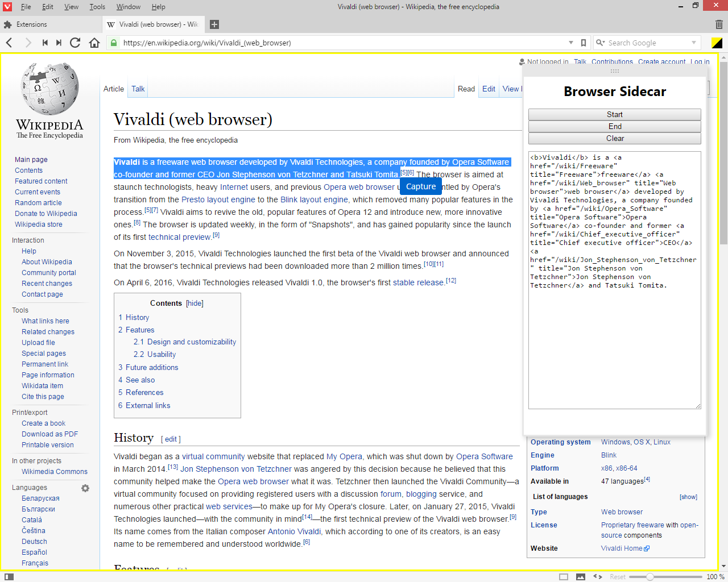Reload the page with the refresh icon
Image resolution: width=728 pixels, height=582 pixels.
click(x=75, y=43)
